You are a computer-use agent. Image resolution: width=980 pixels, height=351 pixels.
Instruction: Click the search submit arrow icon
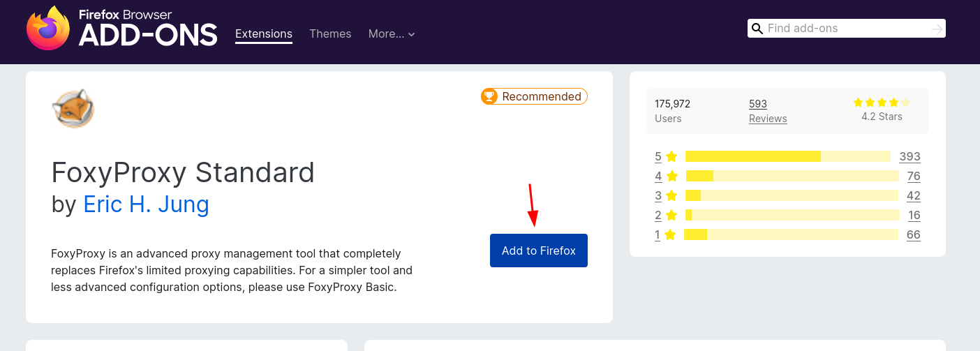(937, 29)
